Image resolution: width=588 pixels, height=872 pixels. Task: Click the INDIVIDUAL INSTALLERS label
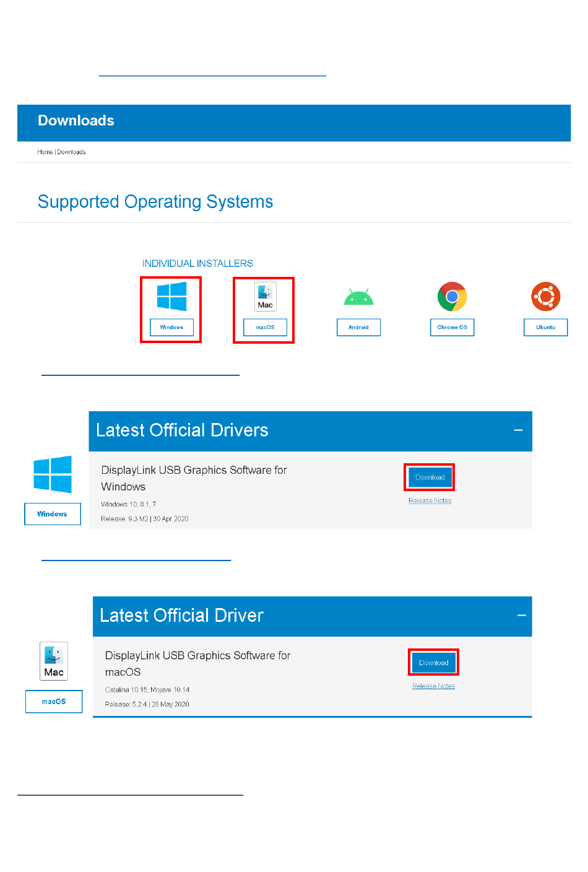[x=198, y=263]
